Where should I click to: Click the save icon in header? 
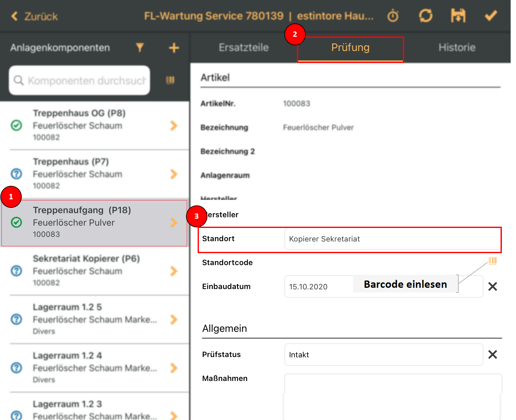(458, 16)
